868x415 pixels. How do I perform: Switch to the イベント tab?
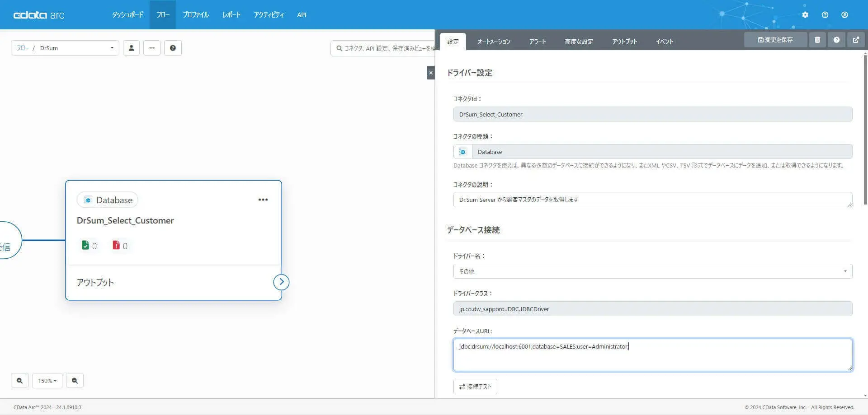(665, 42)
